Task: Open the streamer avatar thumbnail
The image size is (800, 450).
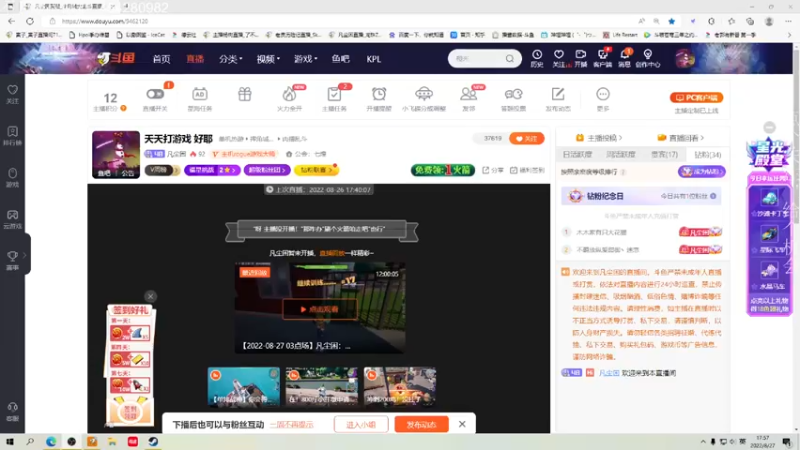Action: coord(116,155)
